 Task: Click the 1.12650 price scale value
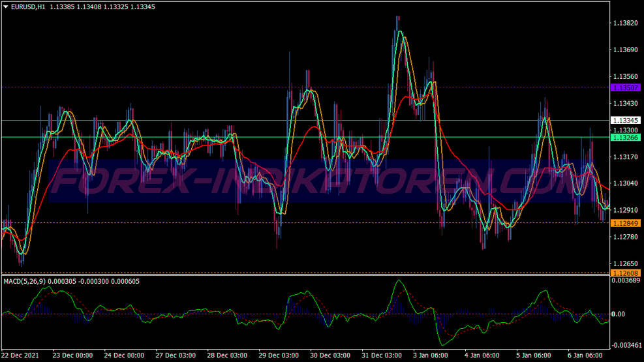click(x=626, y=264)
